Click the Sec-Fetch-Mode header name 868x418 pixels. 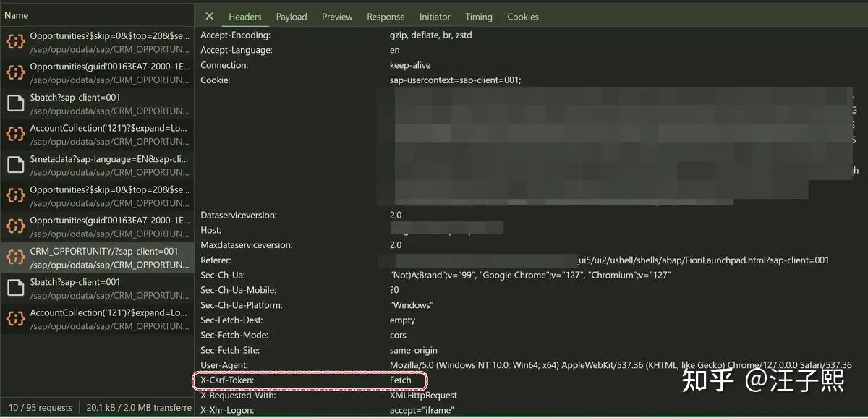click(x=234, y=335)
